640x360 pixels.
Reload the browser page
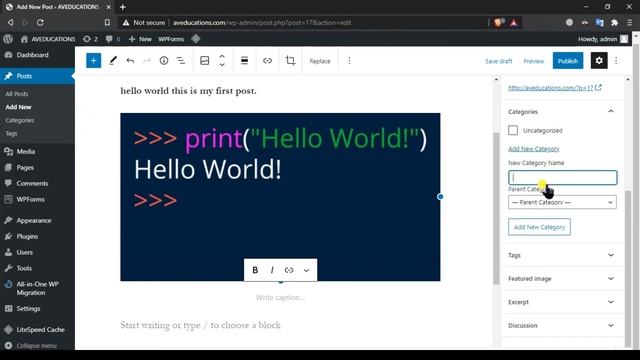pyautogui.click(x=40, y=22)
